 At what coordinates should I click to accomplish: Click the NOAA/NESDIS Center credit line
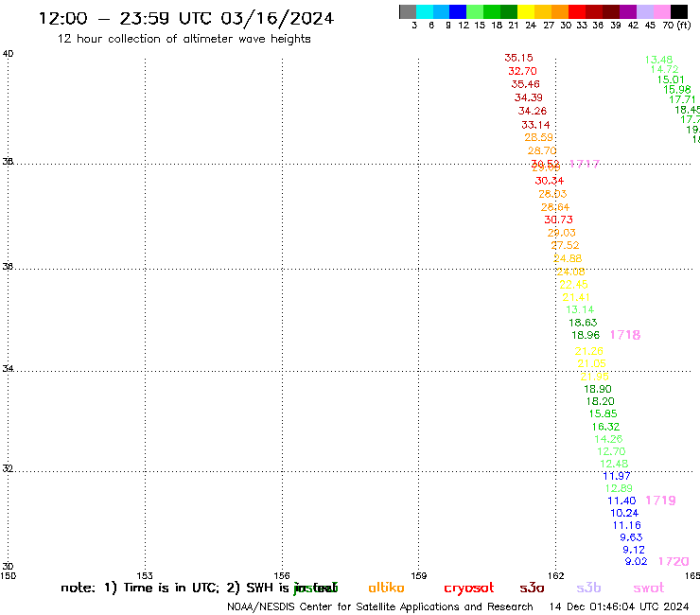[380, 607]
